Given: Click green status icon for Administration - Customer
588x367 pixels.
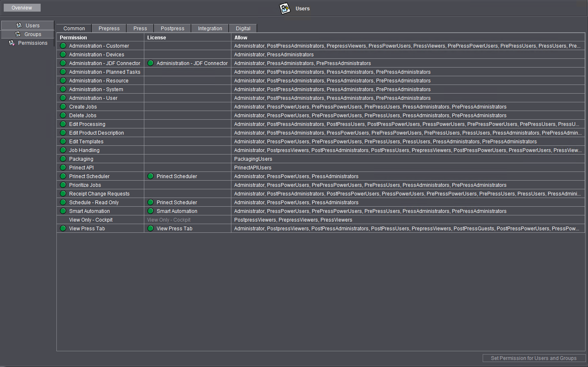Looking at the screenshot, I should point(63,46).
